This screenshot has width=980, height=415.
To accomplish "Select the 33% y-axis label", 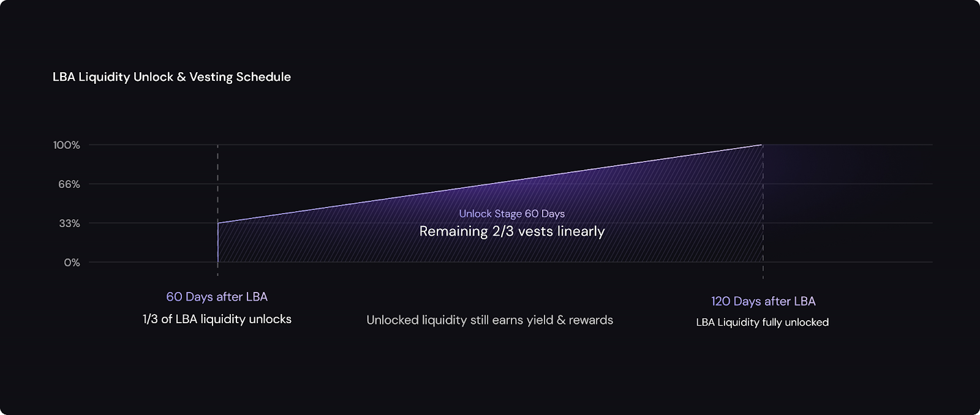I will pos(69,223).
